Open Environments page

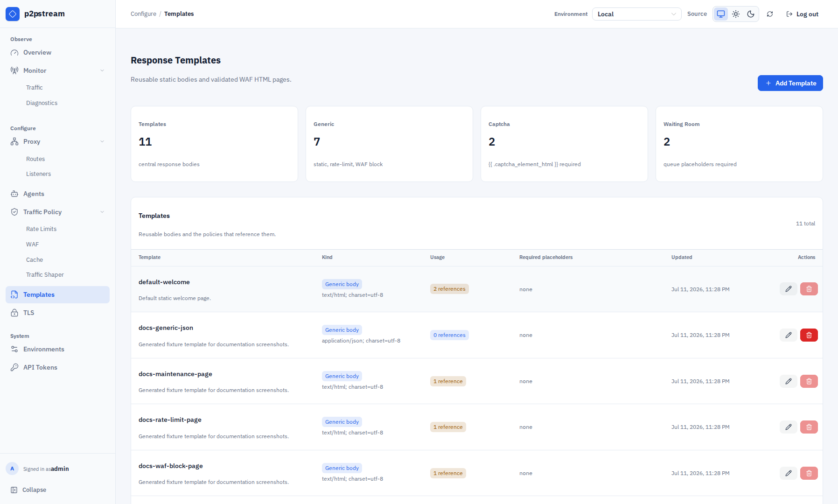coord(57,349)
